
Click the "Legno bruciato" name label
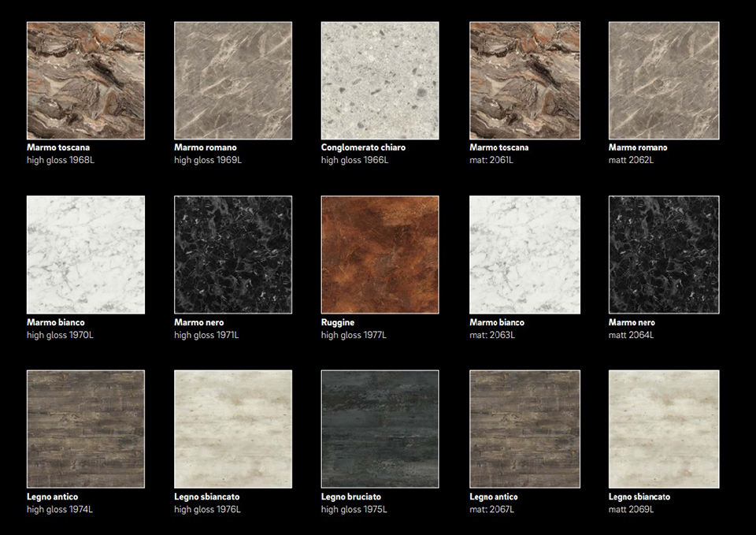(350, 497)
